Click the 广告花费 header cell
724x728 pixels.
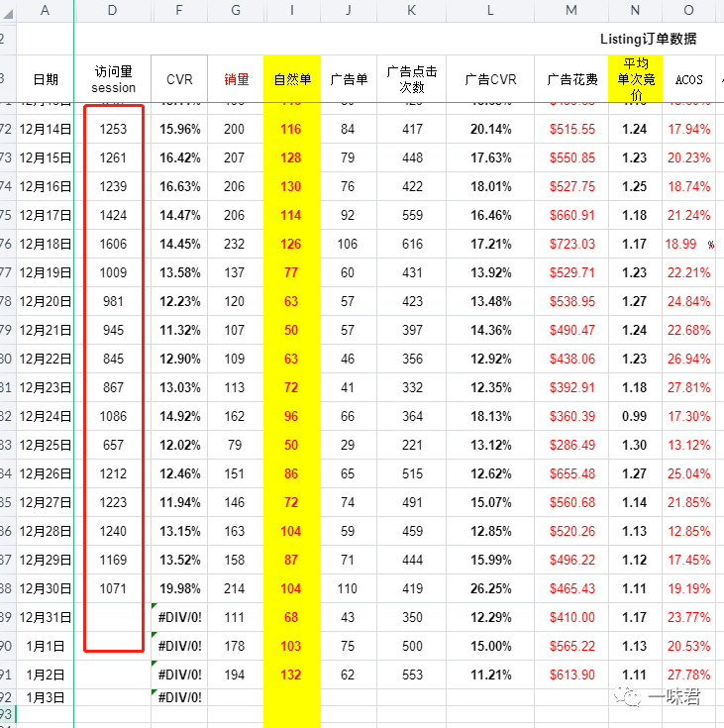click(571, 79)
